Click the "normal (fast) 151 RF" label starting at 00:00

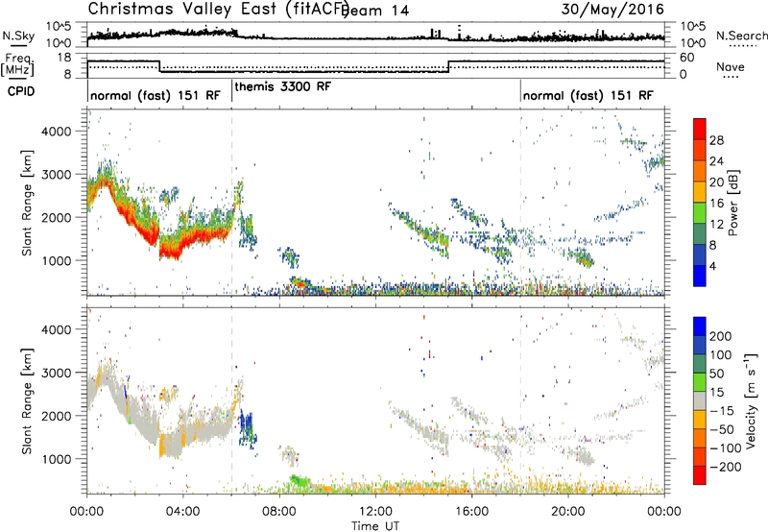156,95
